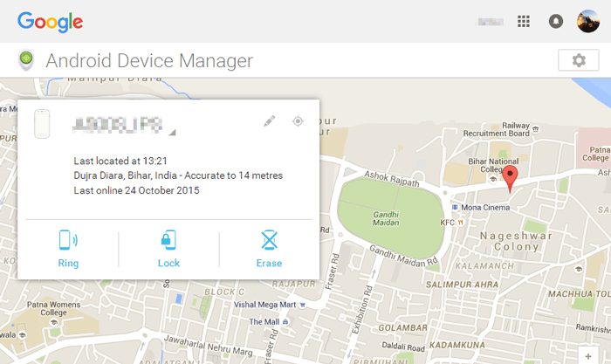Viewport: 611px width, 364px height.
Task: Click Patna College label
Action: coord(596,154)
